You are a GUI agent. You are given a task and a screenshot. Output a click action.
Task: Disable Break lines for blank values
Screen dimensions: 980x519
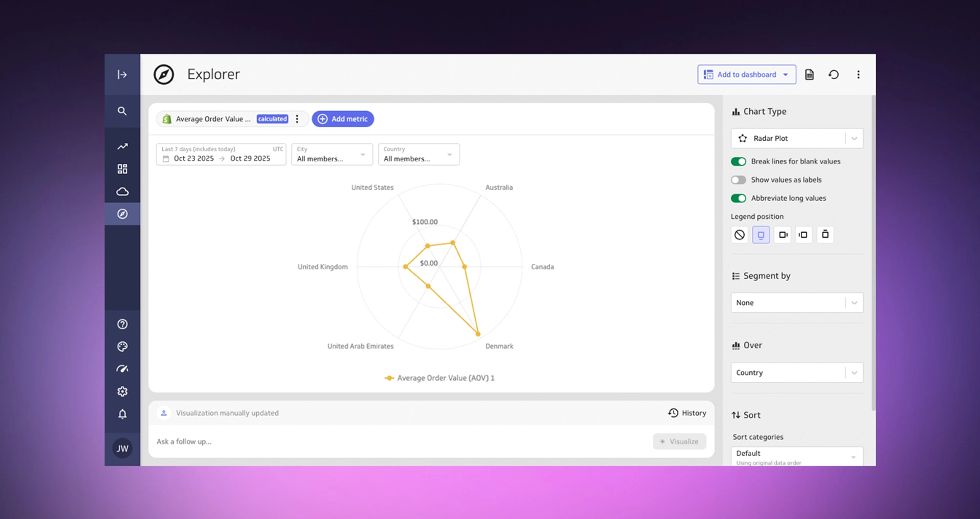[738, 161]
